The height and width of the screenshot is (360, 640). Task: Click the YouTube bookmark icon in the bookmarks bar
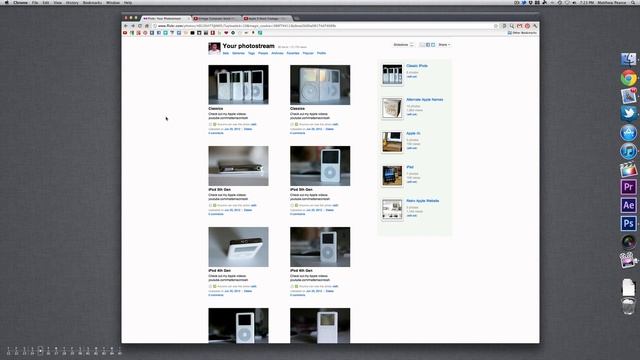pos(125,33)
